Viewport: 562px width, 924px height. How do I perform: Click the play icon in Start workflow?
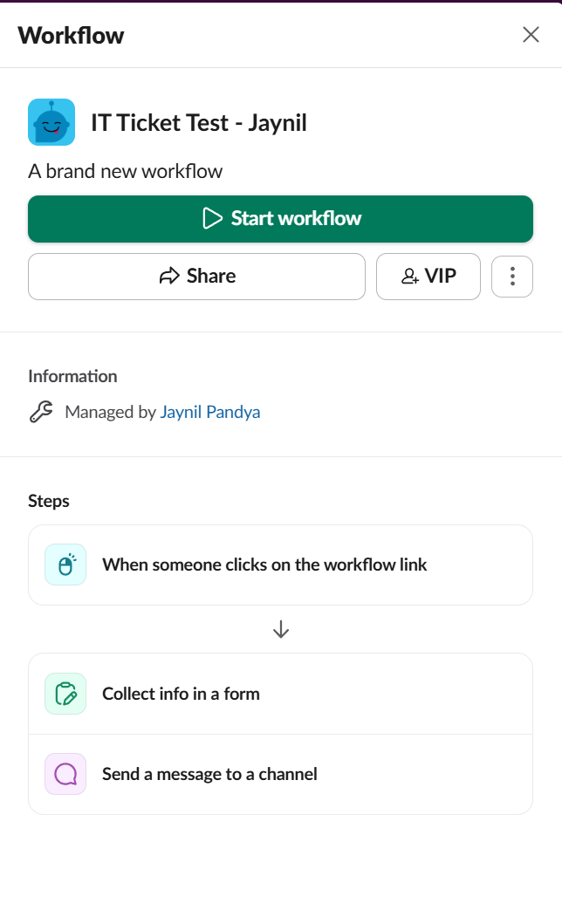[x=212, y=218]
